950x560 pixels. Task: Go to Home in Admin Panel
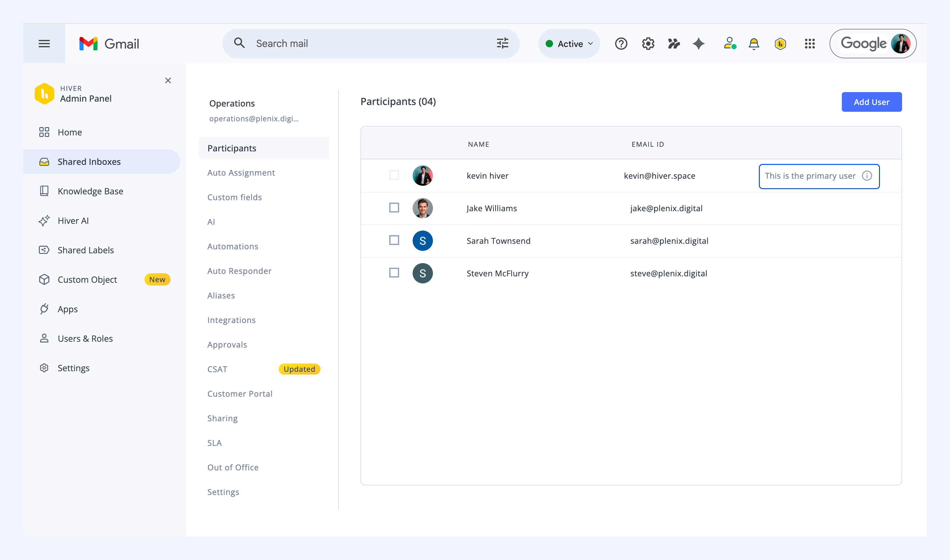(102, 132)
